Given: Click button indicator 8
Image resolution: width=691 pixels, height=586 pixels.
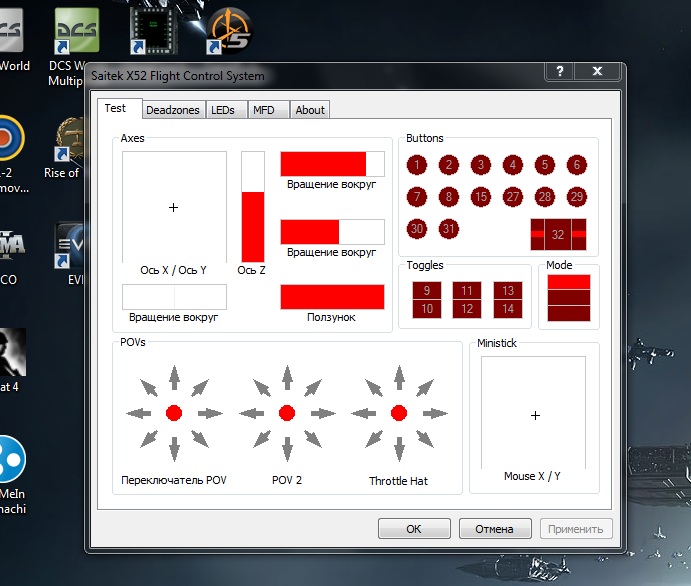Looking at the screenshot, I should [449, 197].
